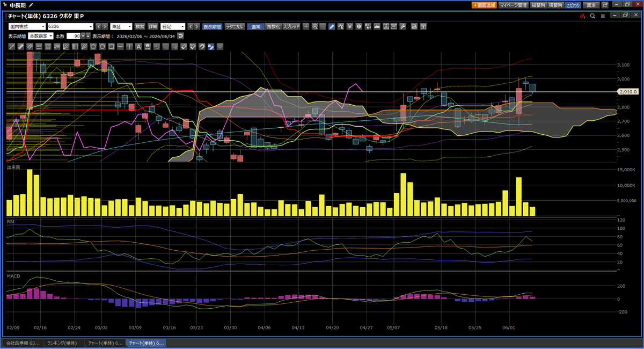Toggle the crosshair cursor button

[x=306, y=26]
